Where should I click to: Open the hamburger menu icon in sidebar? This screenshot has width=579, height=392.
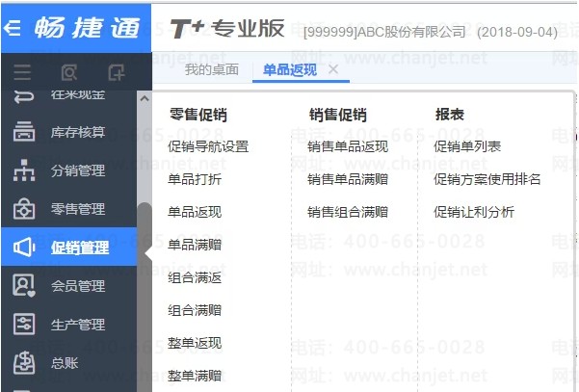click(x=22, y=72)
